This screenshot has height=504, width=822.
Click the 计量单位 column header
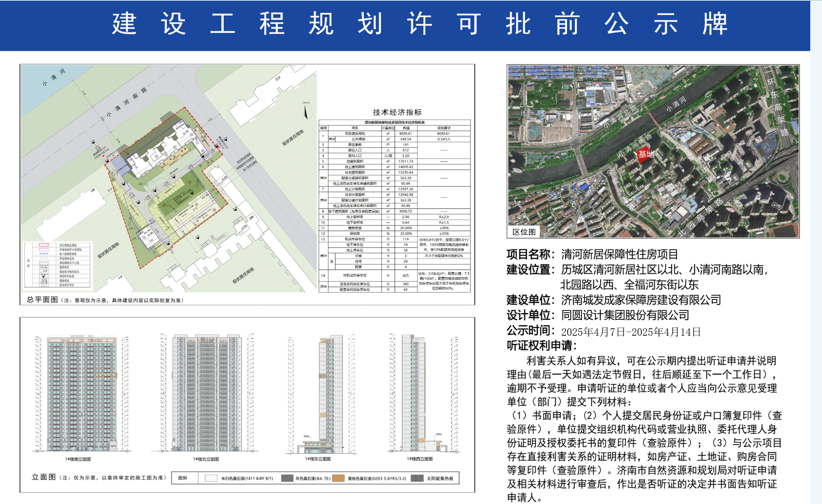pyautogui.click(x=388, y=128)
